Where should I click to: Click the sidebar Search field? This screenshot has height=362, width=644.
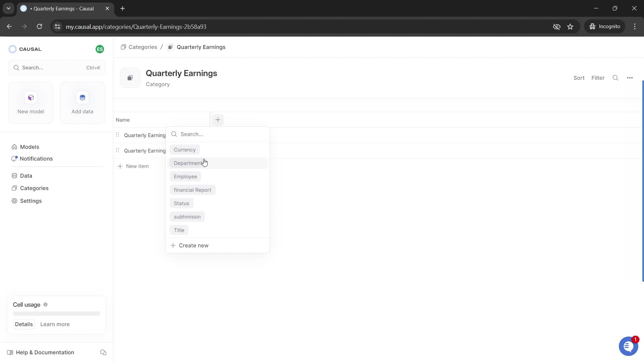pyautogui.click(x=57, y=68)
